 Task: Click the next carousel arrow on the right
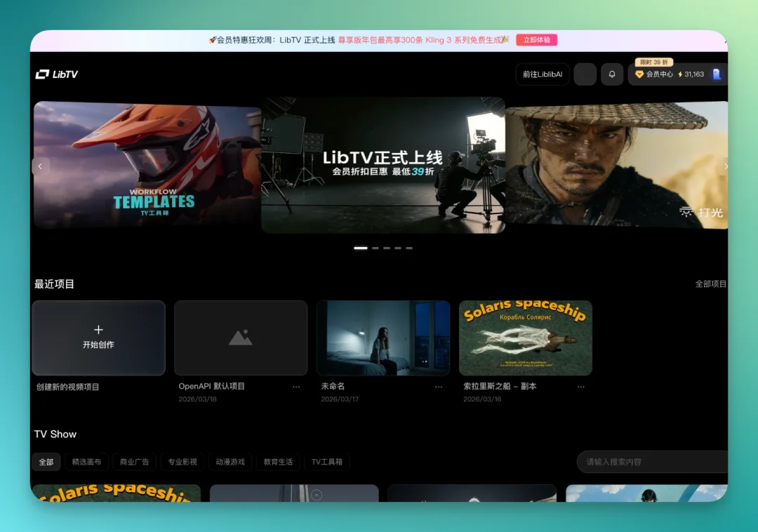[x=726, y=166]
